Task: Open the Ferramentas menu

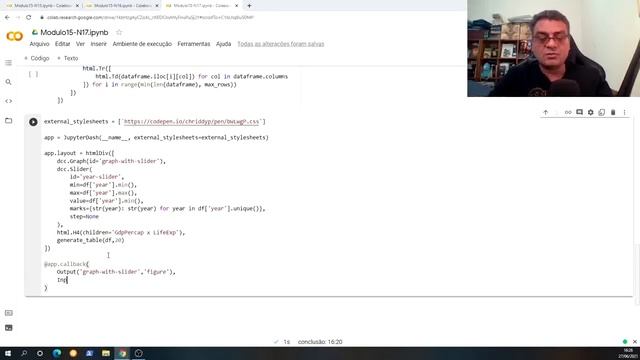Action: (193, 44)
